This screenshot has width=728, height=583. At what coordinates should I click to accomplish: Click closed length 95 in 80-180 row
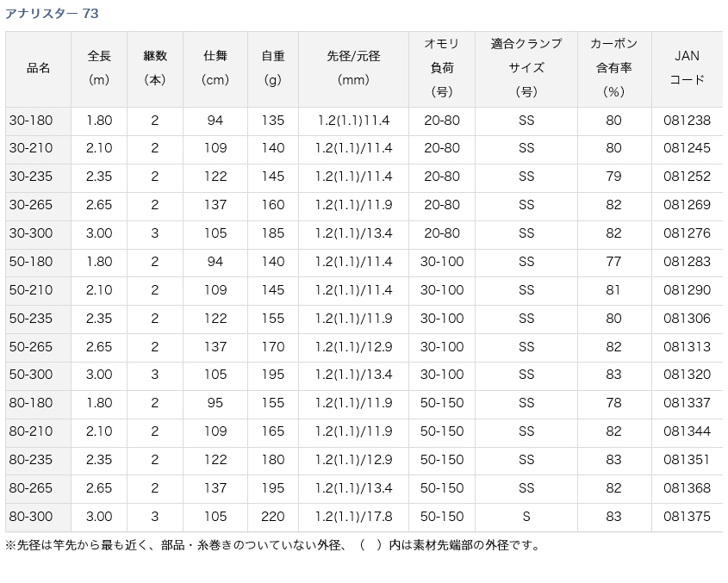click(215, 403)
